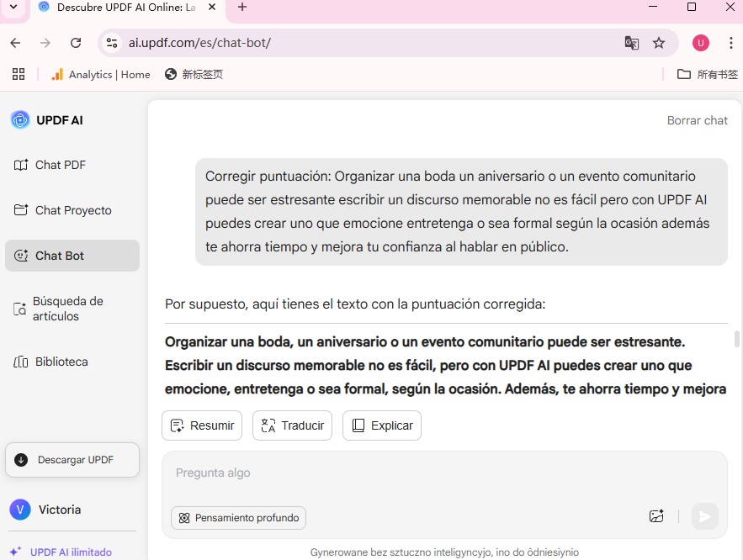Image resolution: width=743 pixels, height=560 pixels.
Task: Open the Chrome three-dot menu
Action: pos(730,43)
